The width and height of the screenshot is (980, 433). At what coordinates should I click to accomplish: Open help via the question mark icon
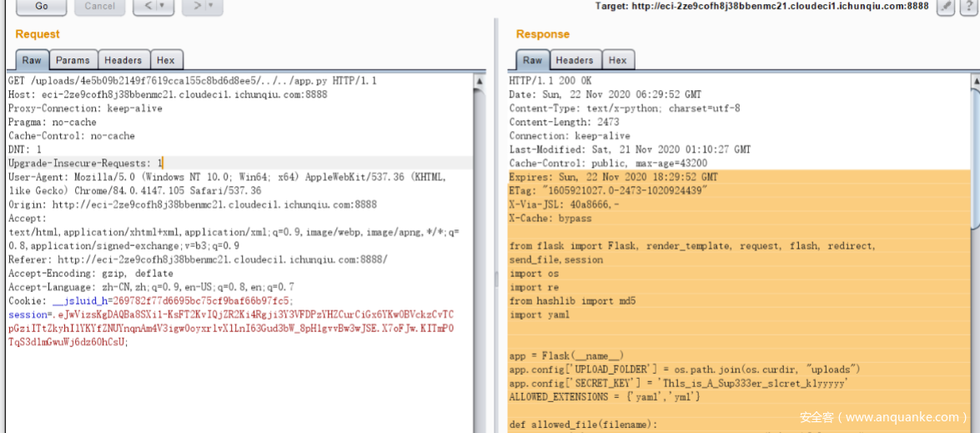pos(967,7)
